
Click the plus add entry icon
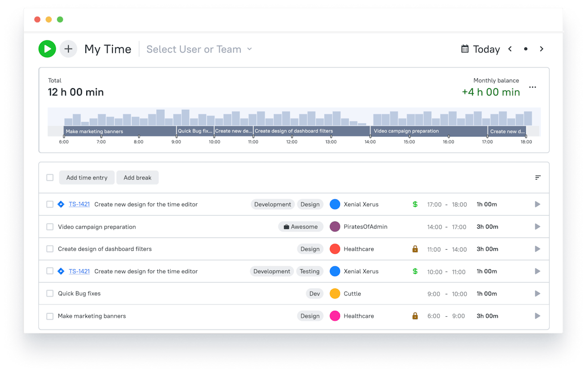click(69, 49)
